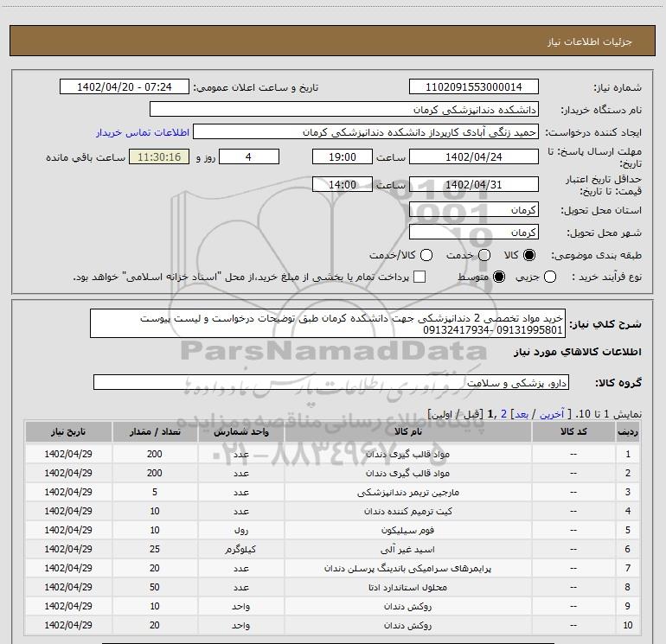Image resolution: width=666 pixels, height=644 pixels.
Task: Click the کد کالا column header
Action: tap(573, 431)
